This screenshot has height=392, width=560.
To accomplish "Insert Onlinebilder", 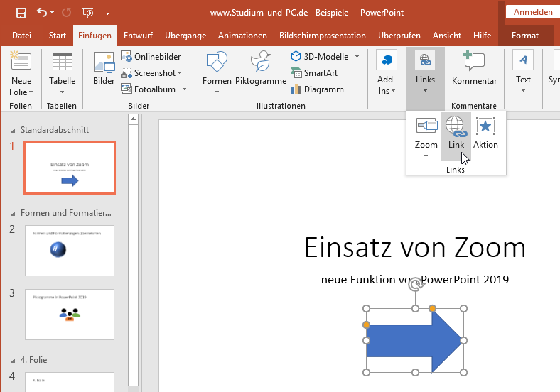I will 151,56.
